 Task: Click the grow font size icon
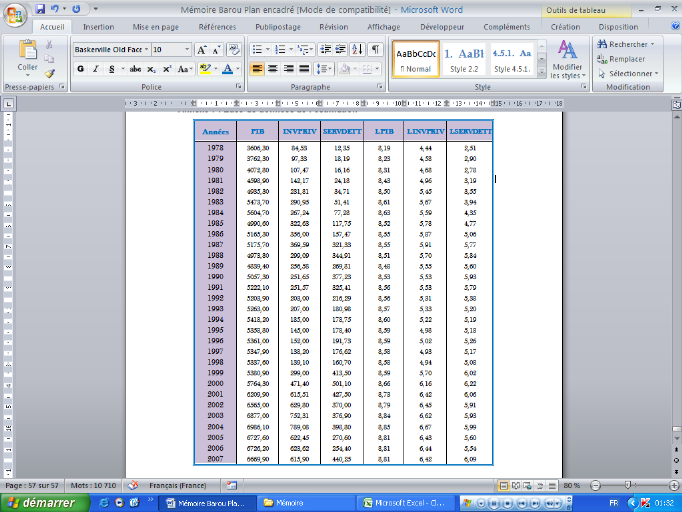pyautogui.click(x=203, y=49)
